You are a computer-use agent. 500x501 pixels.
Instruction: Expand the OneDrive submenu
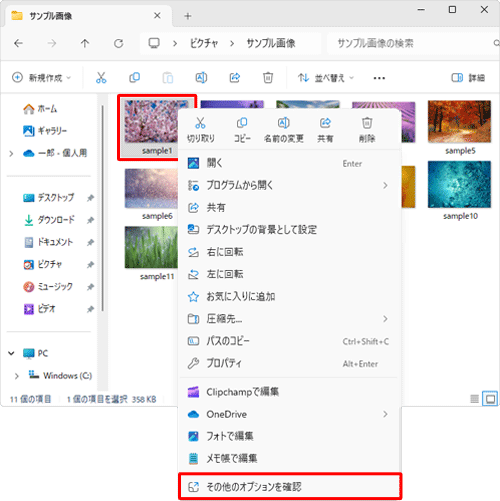385,414
